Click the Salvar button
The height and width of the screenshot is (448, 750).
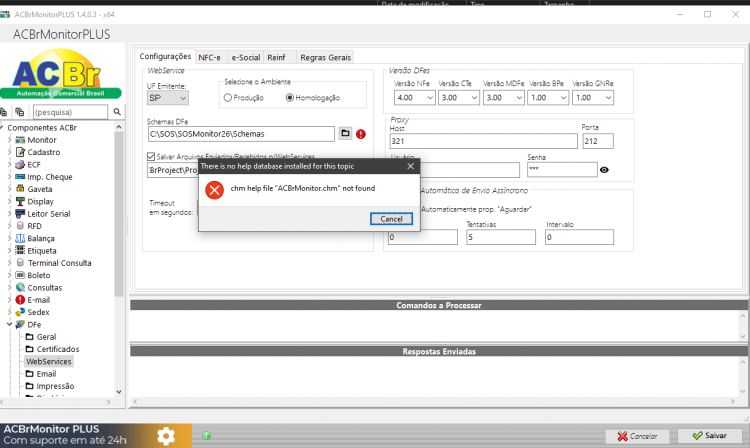point(710,436)
